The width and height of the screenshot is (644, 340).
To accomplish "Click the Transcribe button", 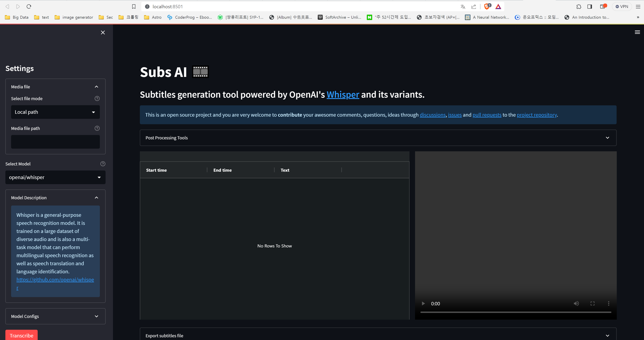I will (22, 335).
